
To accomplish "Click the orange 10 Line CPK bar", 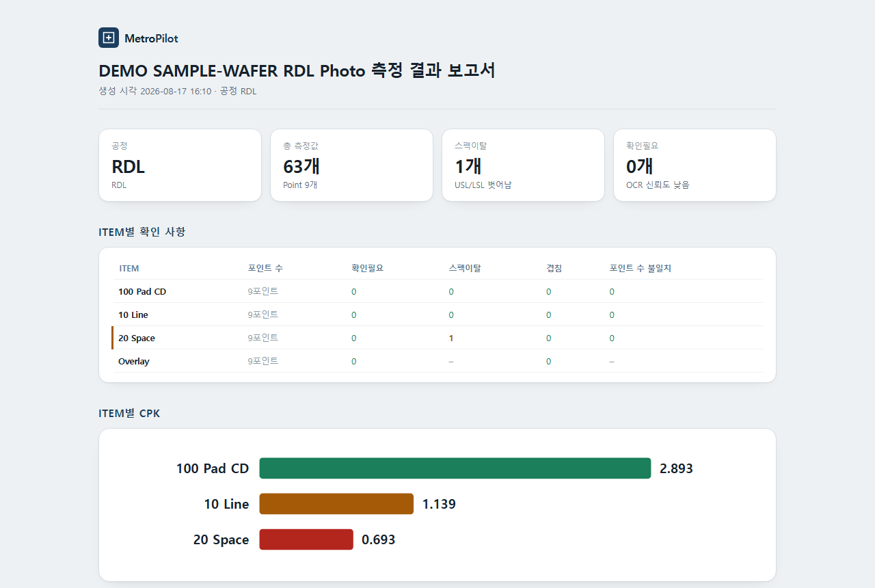I will 336,504.
